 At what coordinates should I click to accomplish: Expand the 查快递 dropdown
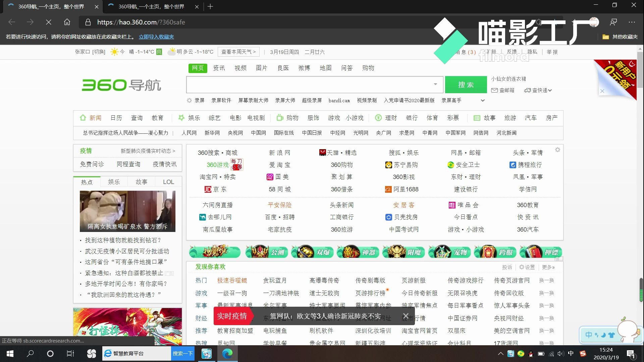pos(550,90)
